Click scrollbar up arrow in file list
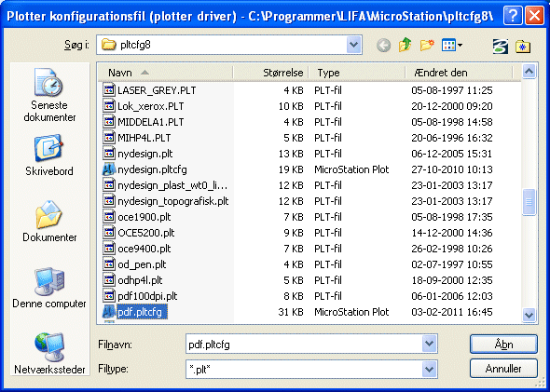This screenshot has height=392, width=550. [x=529, y=72]
